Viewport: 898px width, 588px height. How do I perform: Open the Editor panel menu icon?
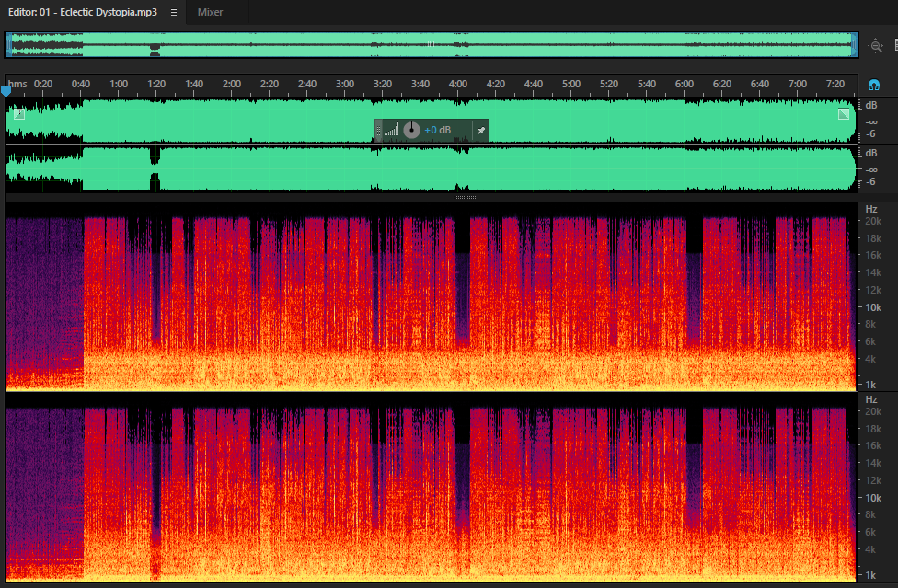[x=174, y=12]
